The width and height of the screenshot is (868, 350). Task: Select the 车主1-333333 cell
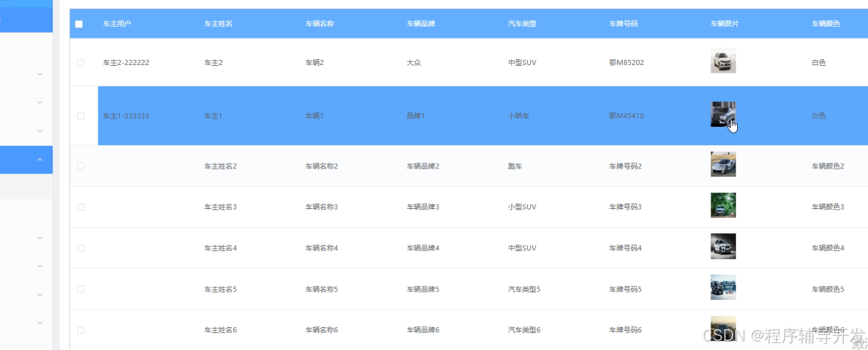click(126, 116)
